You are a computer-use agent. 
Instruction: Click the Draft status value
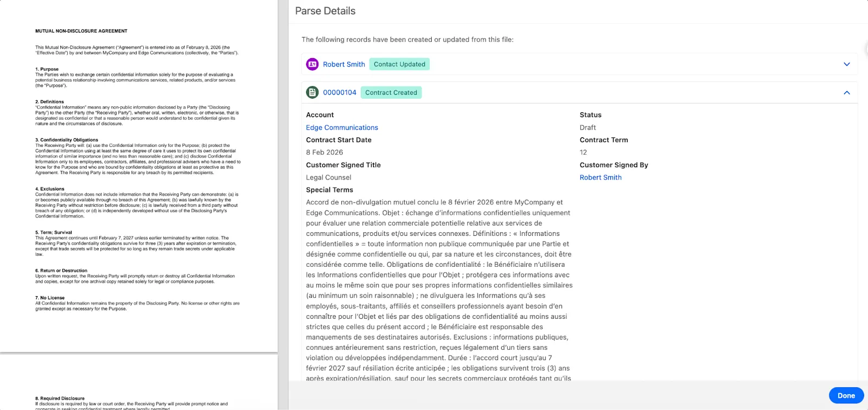point(588,127)
